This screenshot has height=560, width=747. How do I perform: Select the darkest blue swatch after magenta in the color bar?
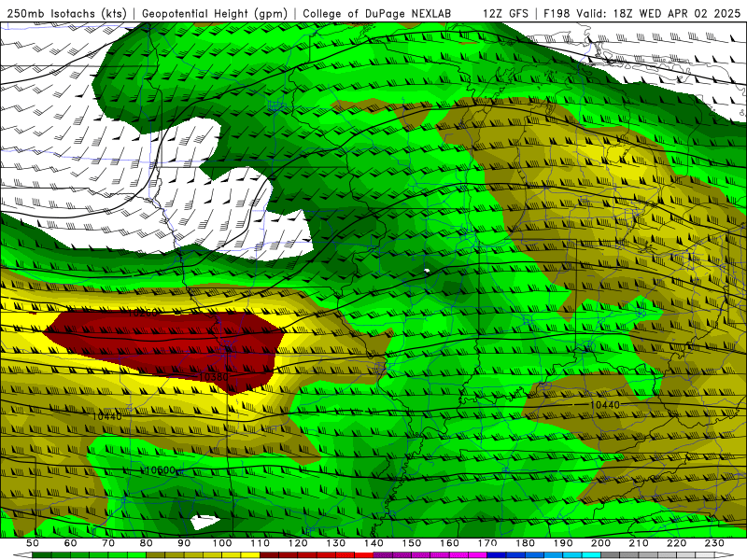click(497, 555)
